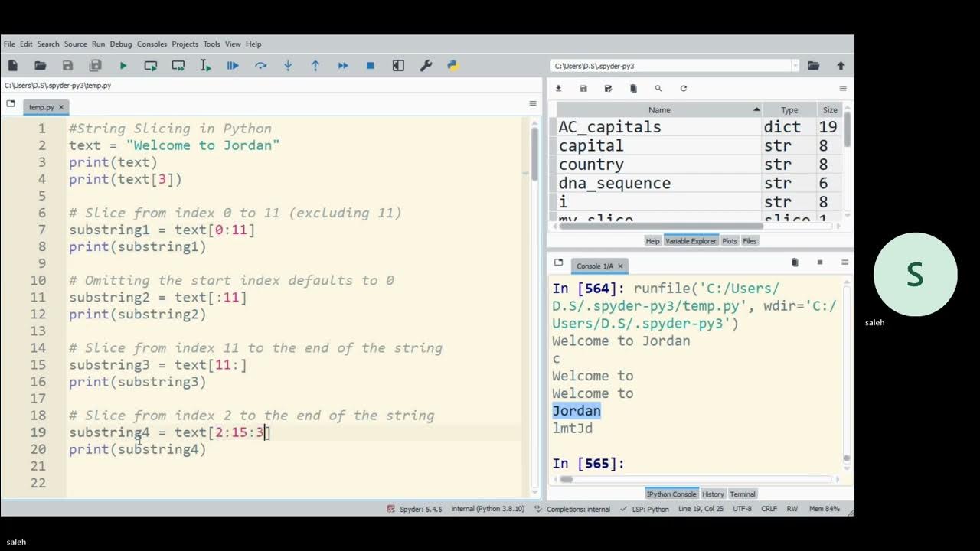This screenshot has height=551, width=980.
Task: Start debugging the file
Action: coord(233,66)
